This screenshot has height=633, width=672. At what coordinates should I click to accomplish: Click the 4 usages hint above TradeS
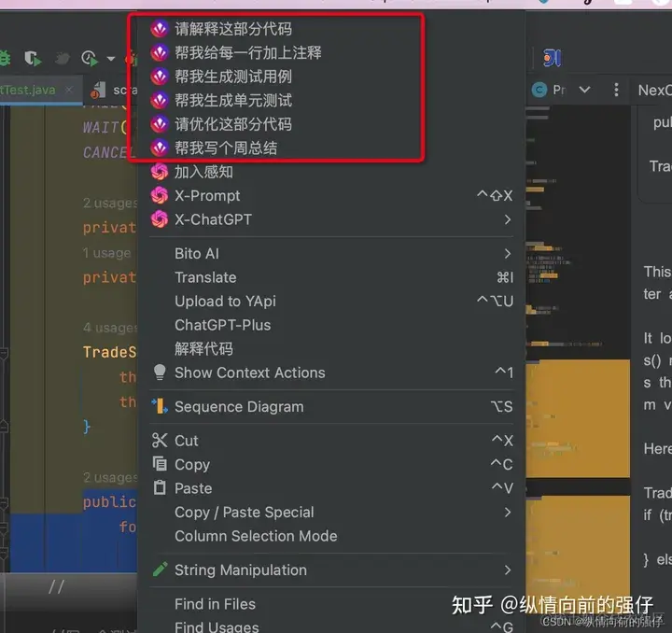pyautogui.click(x=110, y=328)
